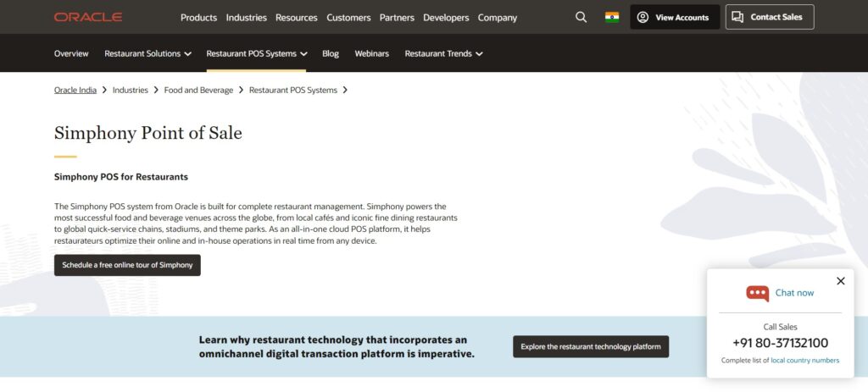Viewport: 868px width, 392px height.
Task: Expand Restaurant POS Systems dropdown
Action: [256, 53]
